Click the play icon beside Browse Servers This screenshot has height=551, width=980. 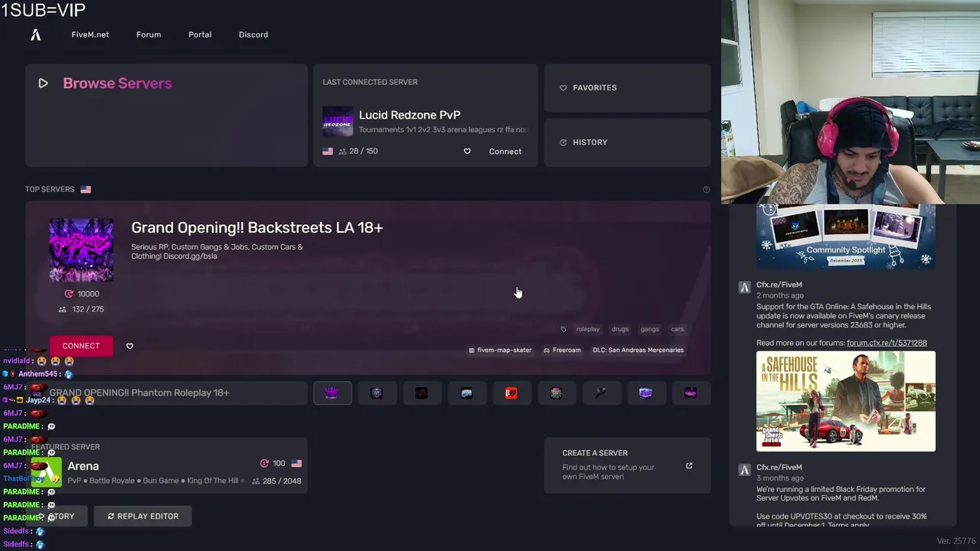(x=43, y=83)
